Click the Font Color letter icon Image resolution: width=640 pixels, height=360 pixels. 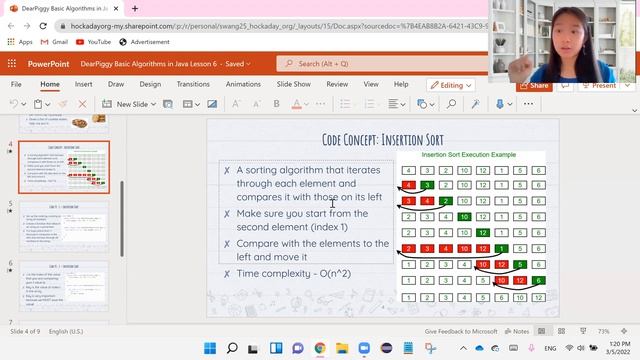[297, 104]
